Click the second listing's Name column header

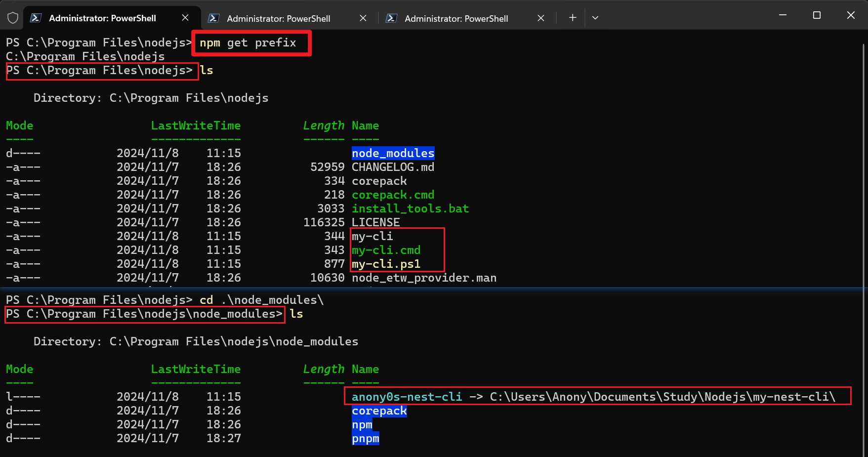[x=366, y=369]
